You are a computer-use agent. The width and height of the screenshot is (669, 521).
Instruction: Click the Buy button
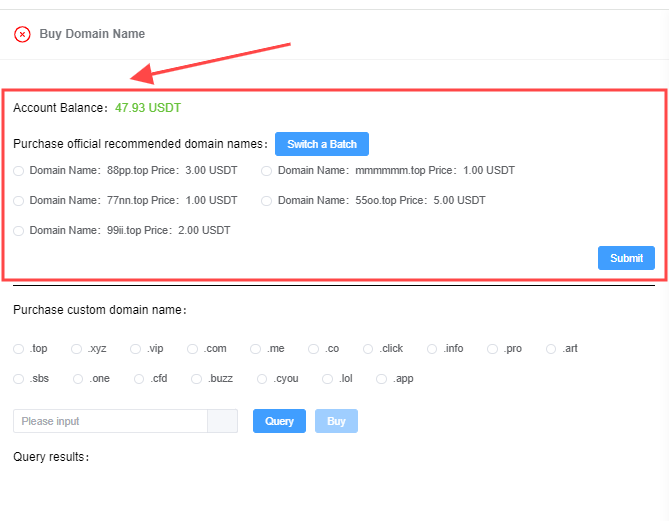click(x=336, y=421)
